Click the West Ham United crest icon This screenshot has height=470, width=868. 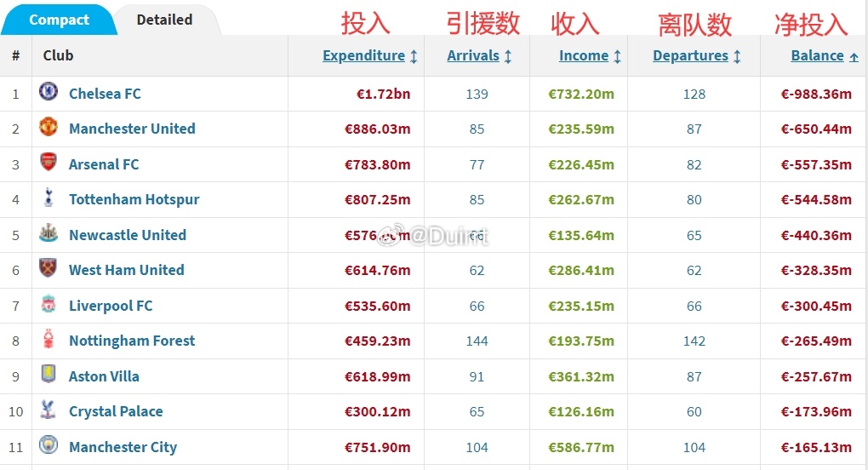pos(49,268)
